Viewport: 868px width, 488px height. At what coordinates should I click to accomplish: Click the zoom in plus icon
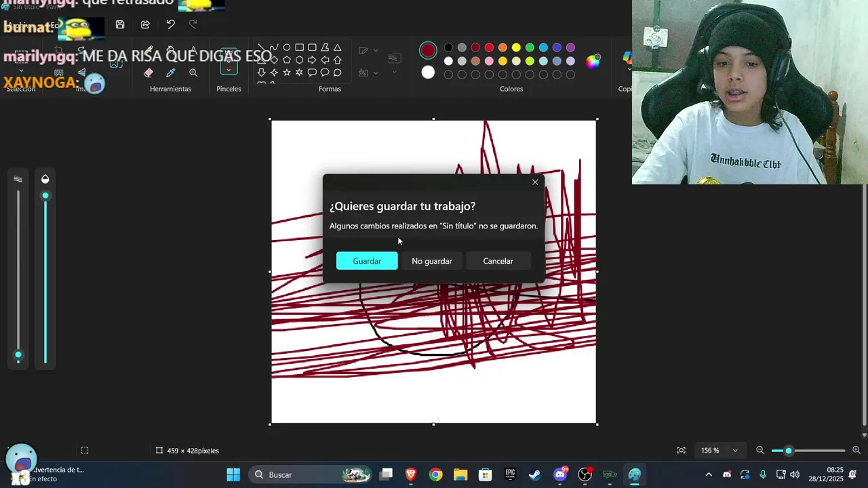click(856, 450)
